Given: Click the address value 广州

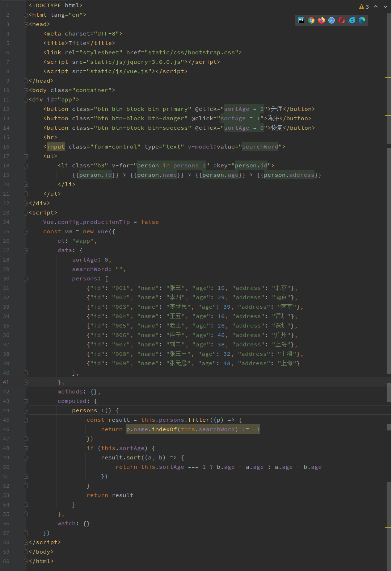Looking at the screenshot, I should (281, 335).
